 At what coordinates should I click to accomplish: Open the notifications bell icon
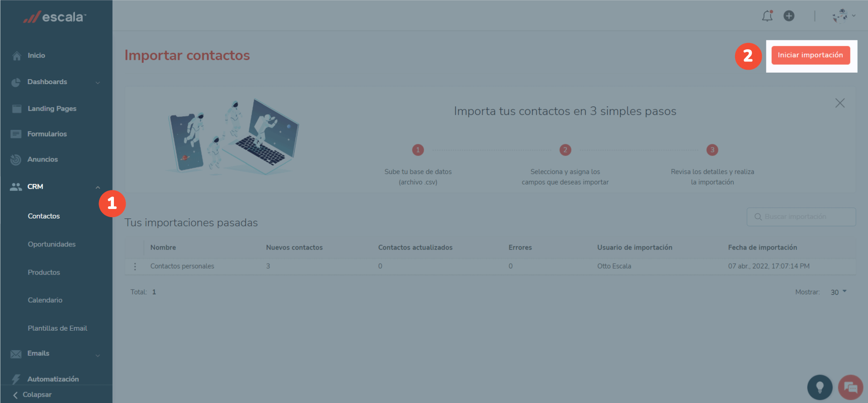(x=767, y=16)
